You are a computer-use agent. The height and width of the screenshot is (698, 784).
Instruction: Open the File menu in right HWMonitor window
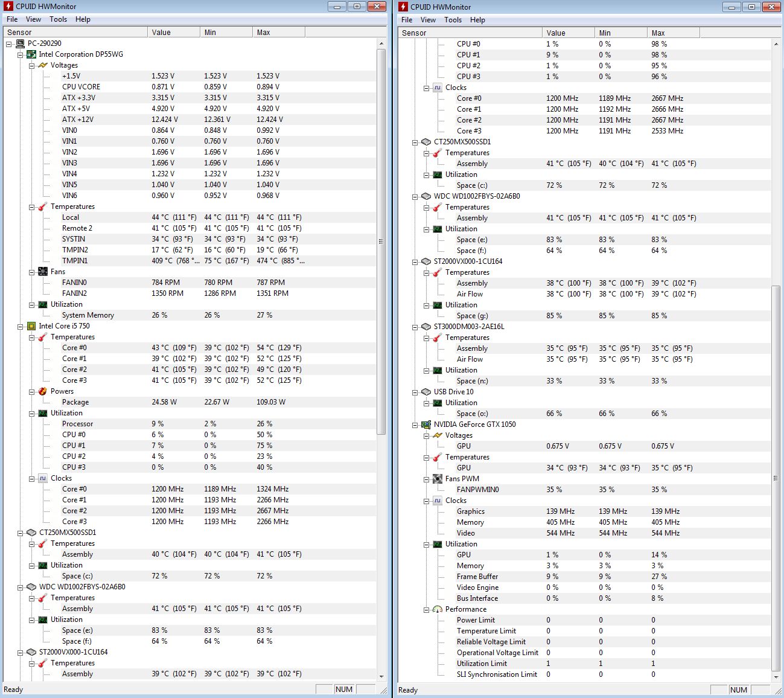click(x=407, y=20)
